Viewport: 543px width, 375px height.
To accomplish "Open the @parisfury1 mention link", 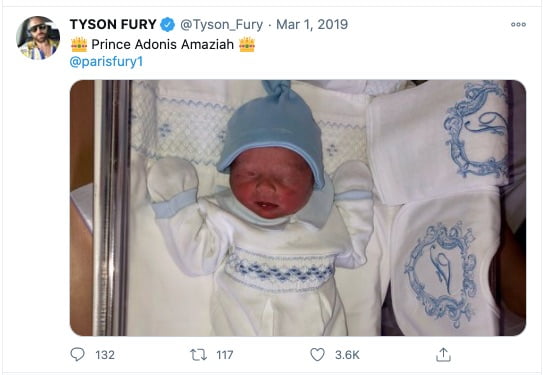I will pyautogui.click(x=106, y=62).
